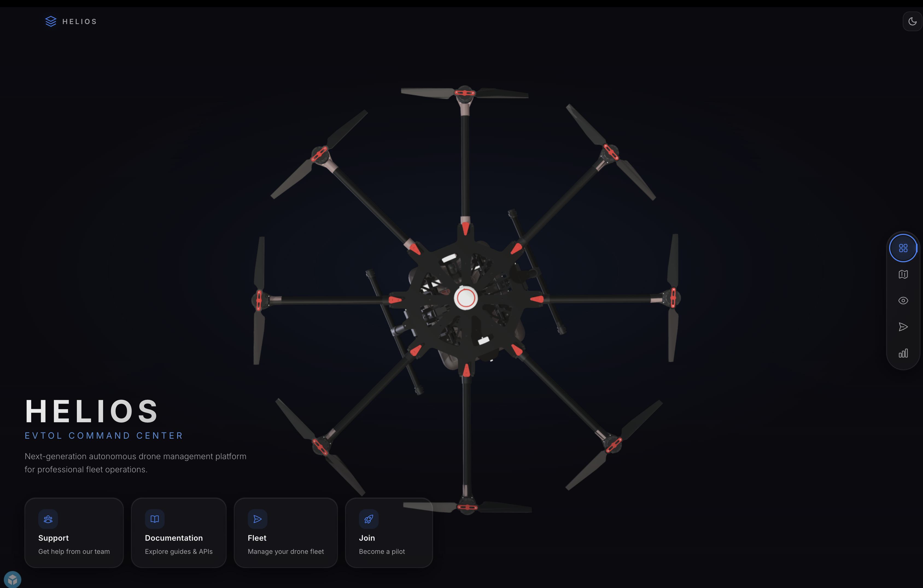
Task: Click the large HELIOS heading
Action: 92,411
